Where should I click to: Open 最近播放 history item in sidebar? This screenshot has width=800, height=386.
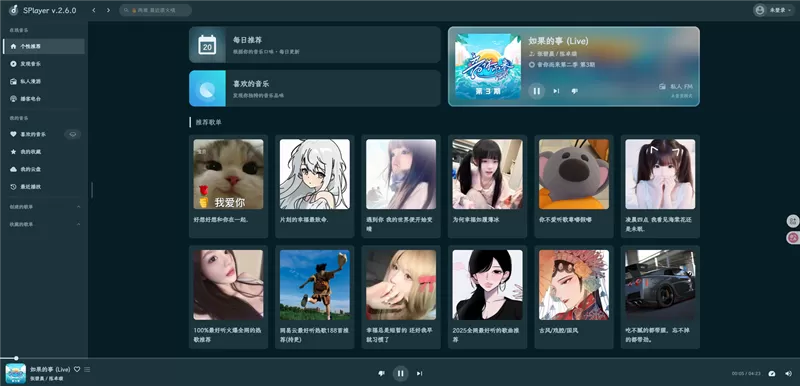click(x=44, y=187)
